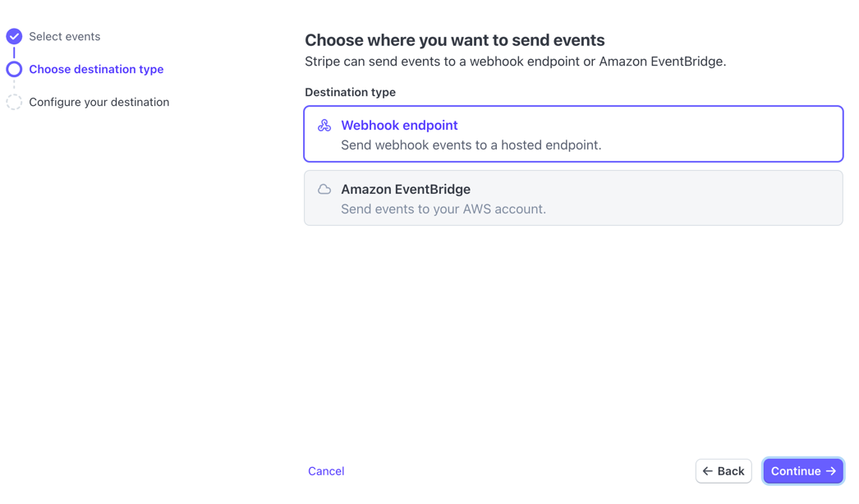859x504 pixels.
Task: Click the right arrow on Continue button
Action: click(x=831, y=471)
